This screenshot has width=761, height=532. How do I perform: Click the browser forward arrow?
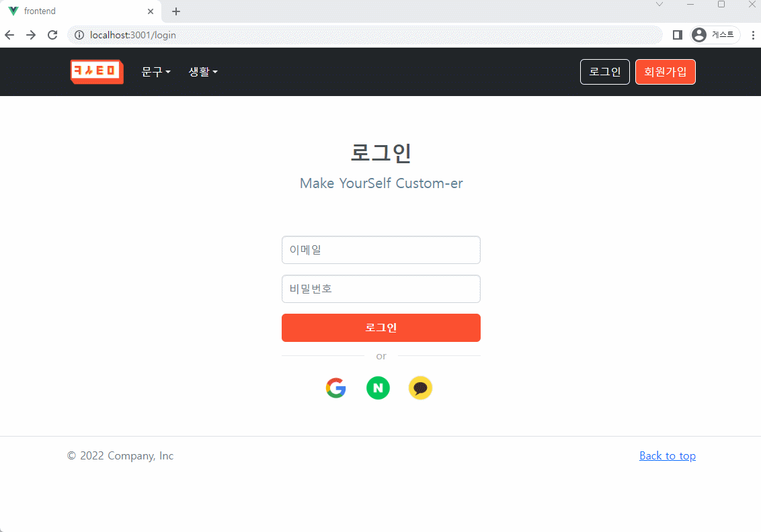click(x=31, y=35)
